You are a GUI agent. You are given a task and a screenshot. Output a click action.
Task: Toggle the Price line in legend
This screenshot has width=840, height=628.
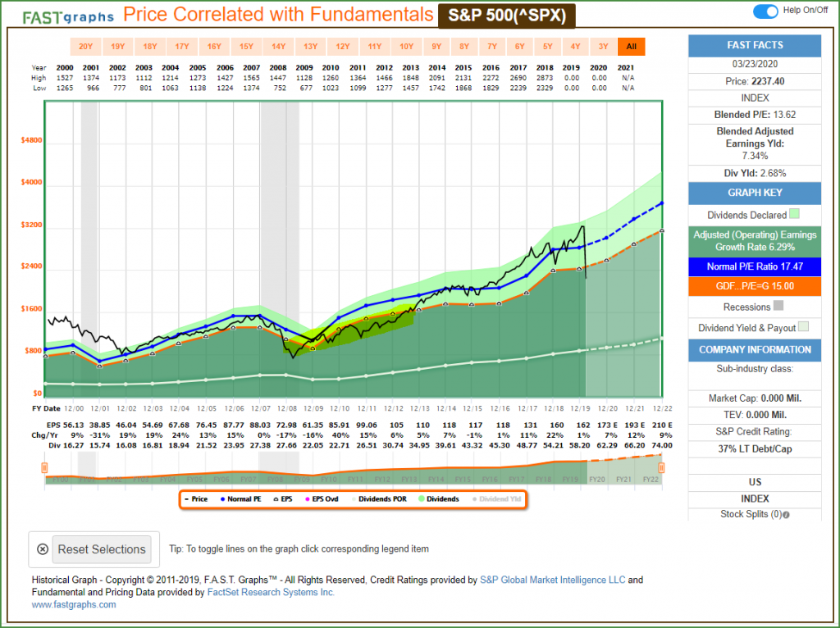pyautogui.click(x=196, y=498)
